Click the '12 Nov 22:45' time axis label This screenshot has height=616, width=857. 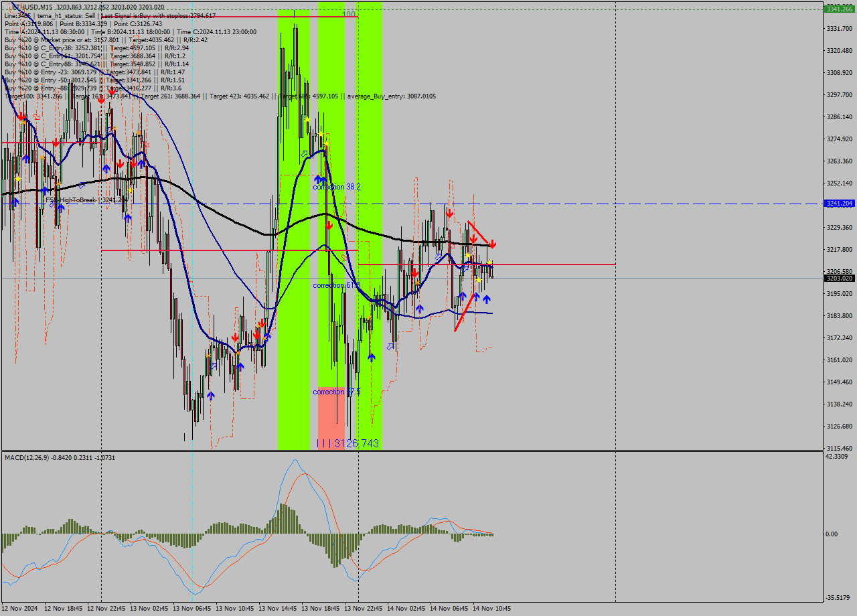click(106, 609)
